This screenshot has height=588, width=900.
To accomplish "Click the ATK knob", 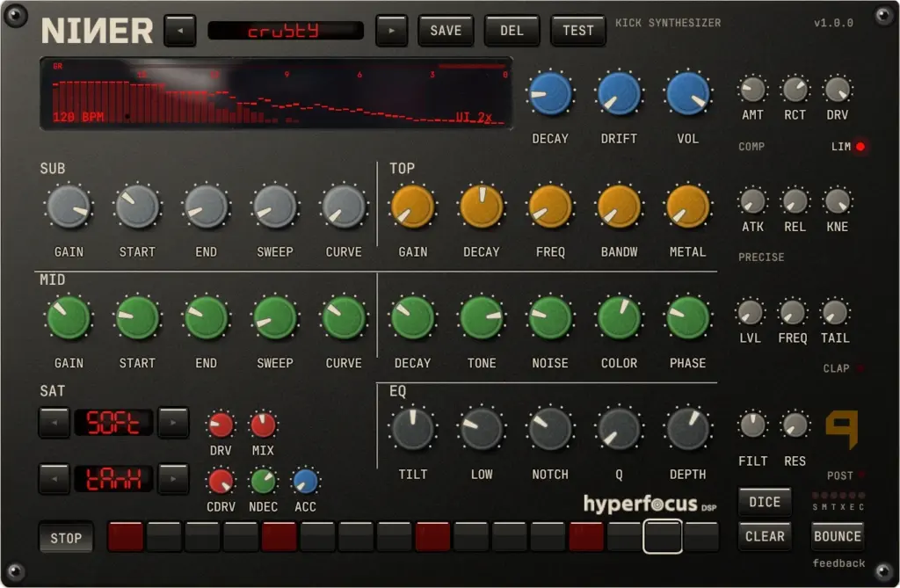I will (x=752, y=201).
